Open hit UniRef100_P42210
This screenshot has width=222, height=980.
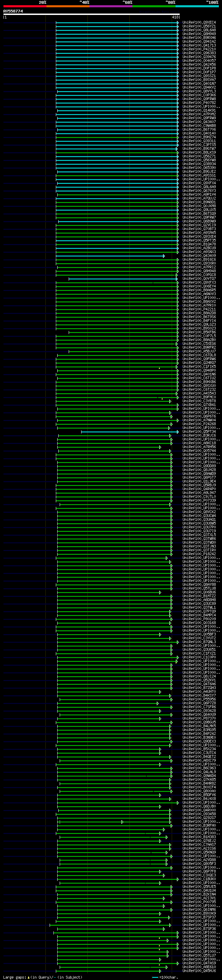point(199,49)
